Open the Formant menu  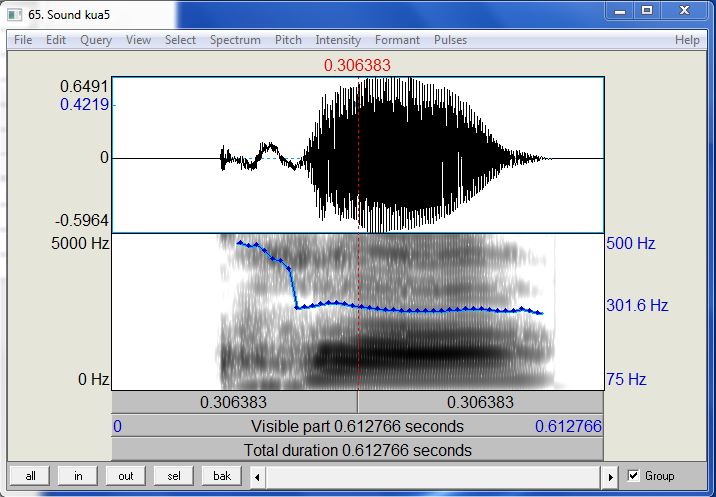(x=397, y=40)
